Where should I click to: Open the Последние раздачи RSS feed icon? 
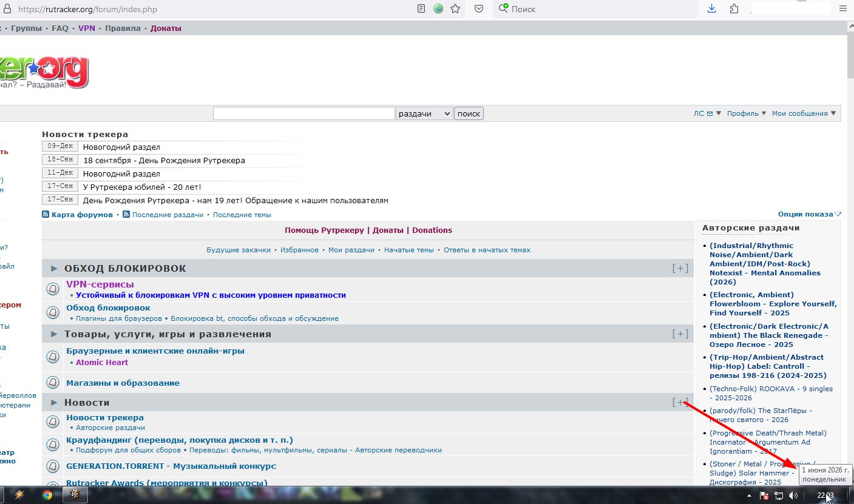click(126, 215)
